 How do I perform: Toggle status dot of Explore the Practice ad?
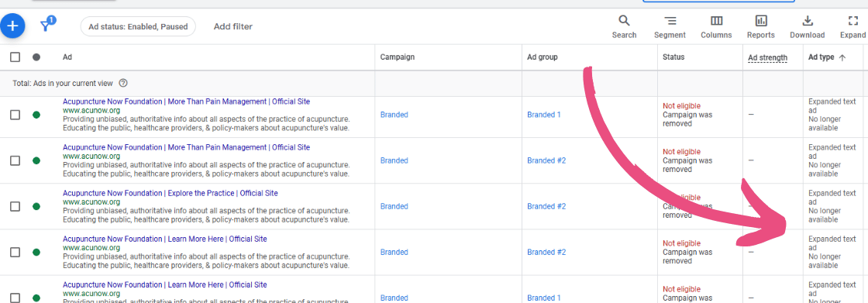pos(36,206)
